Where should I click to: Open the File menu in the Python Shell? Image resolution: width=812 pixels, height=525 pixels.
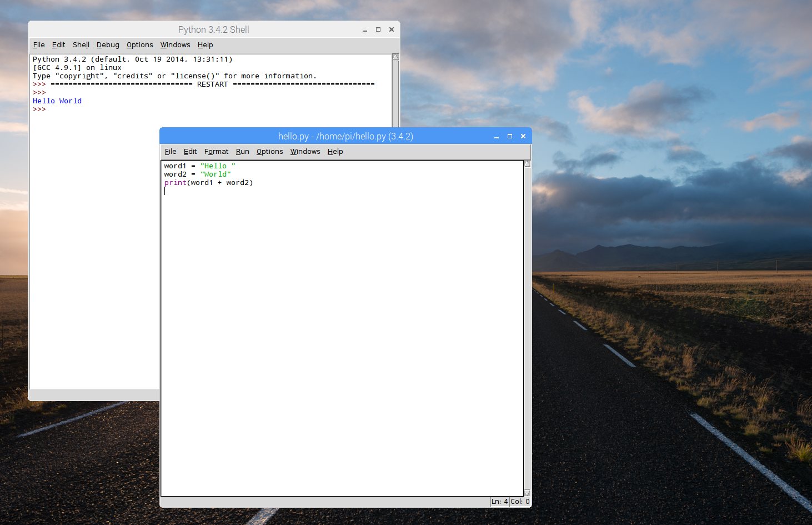(x=38, y=44)
